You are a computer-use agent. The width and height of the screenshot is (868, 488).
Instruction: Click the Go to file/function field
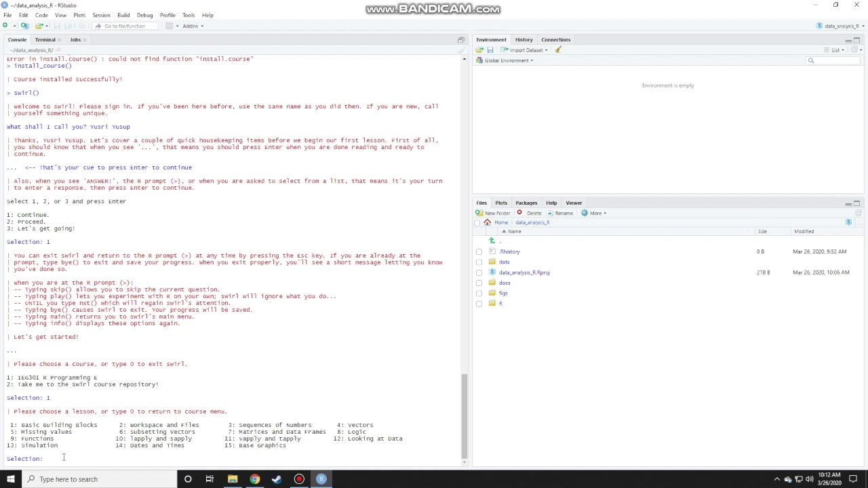point(125,26)
